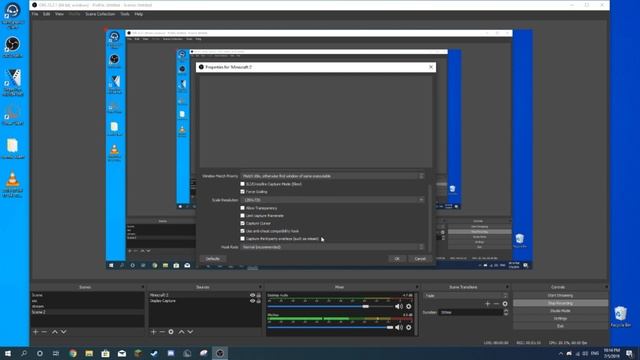
Task: Open the Help menu
Action: tap(139, 14)
